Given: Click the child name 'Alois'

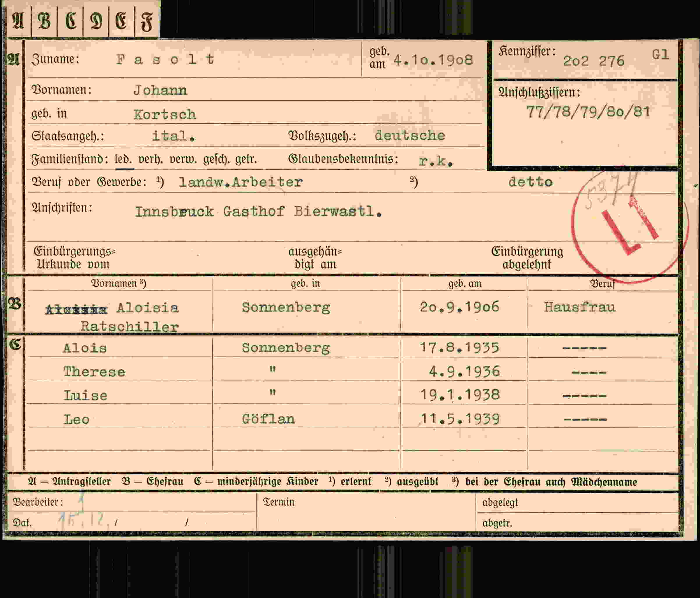Looking at the screenshot, I should tap(85, 348).
